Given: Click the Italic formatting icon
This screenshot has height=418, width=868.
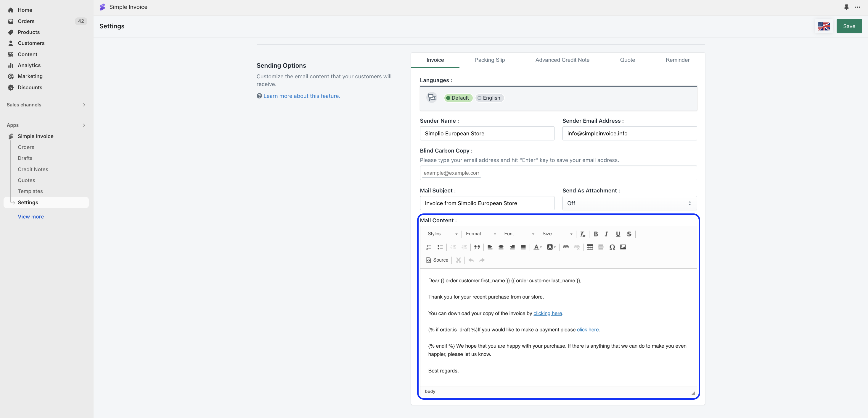Looking at the screenshot, I should [x=606, y=234].
